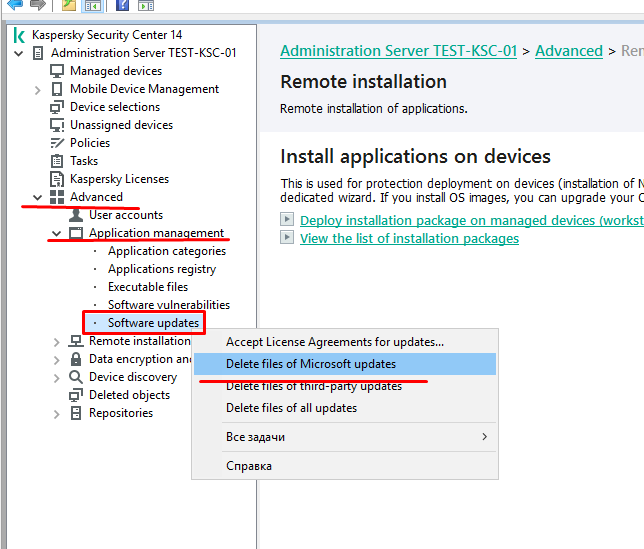Click arrow icon beside View installation packages link
Image resolution: width=644 pixels, height=549 pixels.
click(287, 237)
